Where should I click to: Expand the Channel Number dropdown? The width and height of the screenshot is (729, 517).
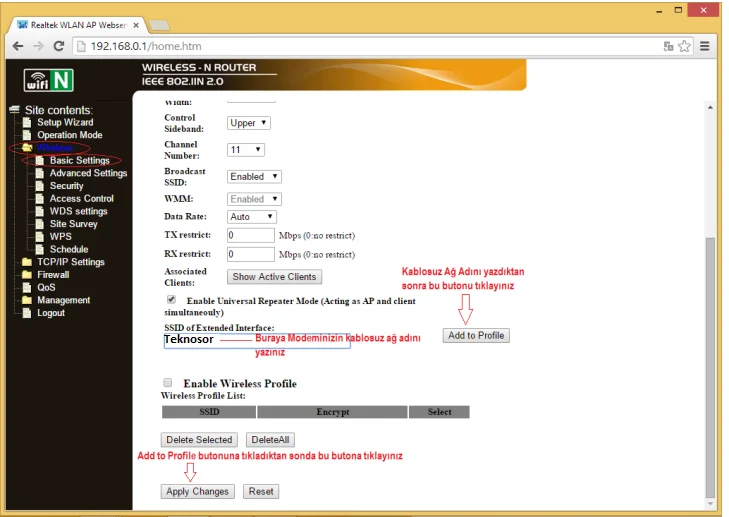(246, 150)
